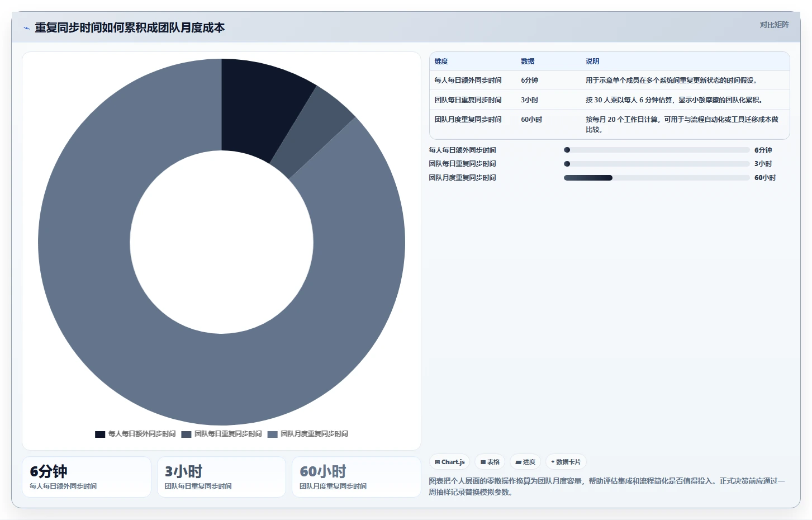Open the 3小时 stat card
The width and height of the screenshot is (812, 520).
pos(221,477)
